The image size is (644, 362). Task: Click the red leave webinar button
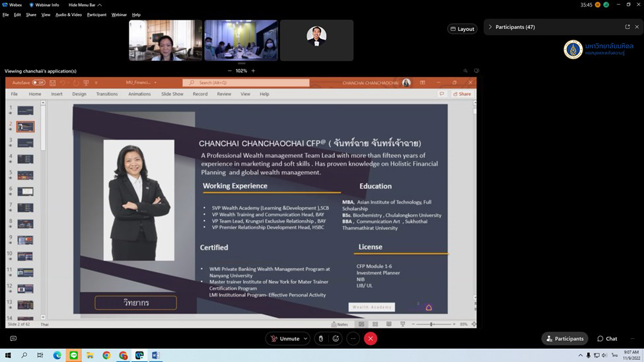tap(371, 339)
